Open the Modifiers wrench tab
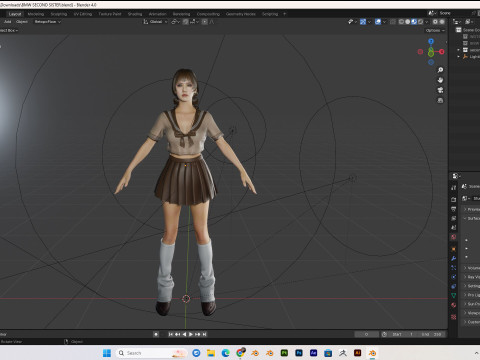The image size is (480, 360). [453, 258]
